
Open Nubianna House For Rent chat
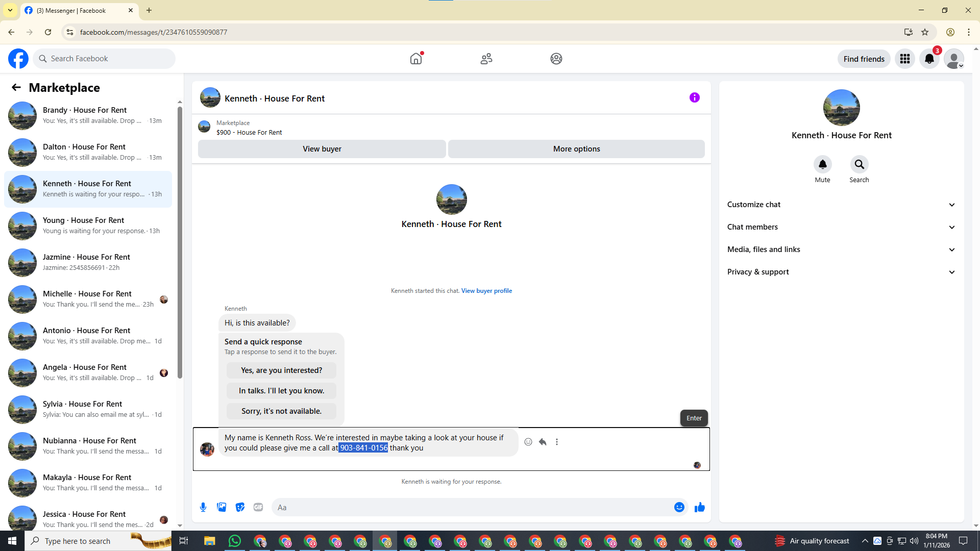click(88, 446)
